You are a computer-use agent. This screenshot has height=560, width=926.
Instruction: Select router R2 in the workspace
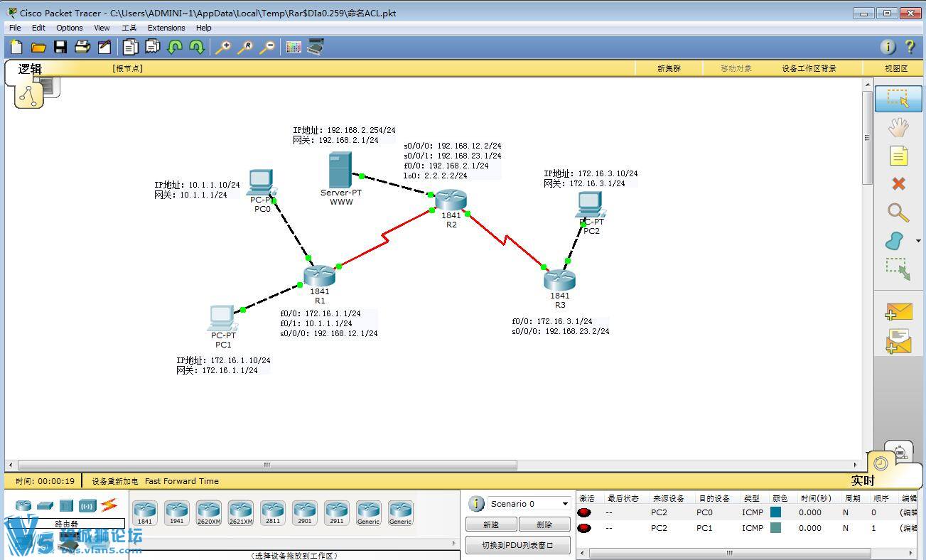[451, 200]
